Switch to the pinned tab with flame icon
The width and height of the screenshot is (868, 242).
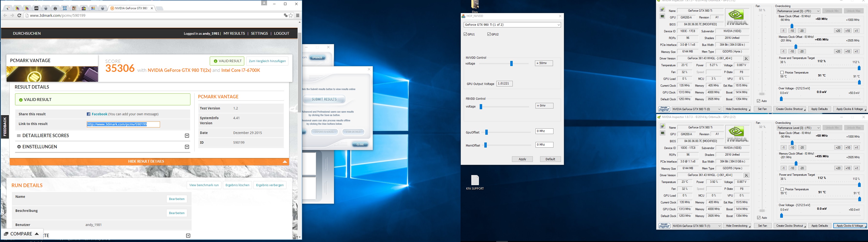pos(55,8)
